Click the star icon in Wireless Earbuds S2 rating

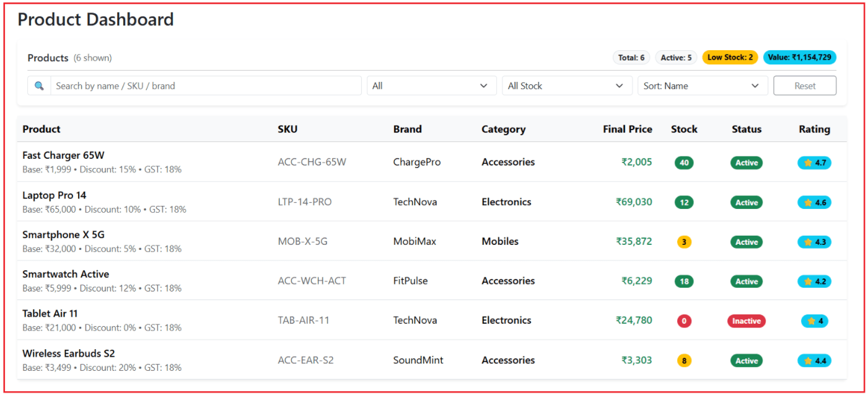click(808, 361)
